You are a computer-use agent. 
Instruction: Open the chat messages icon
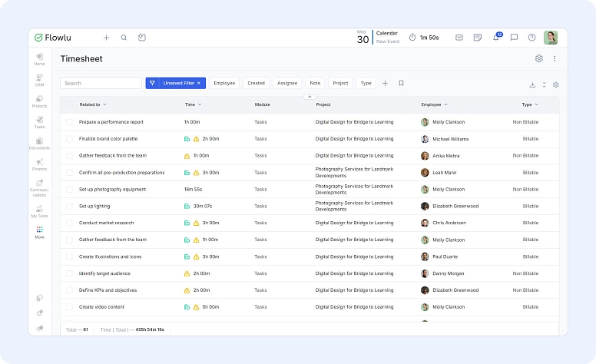point(514,37)
